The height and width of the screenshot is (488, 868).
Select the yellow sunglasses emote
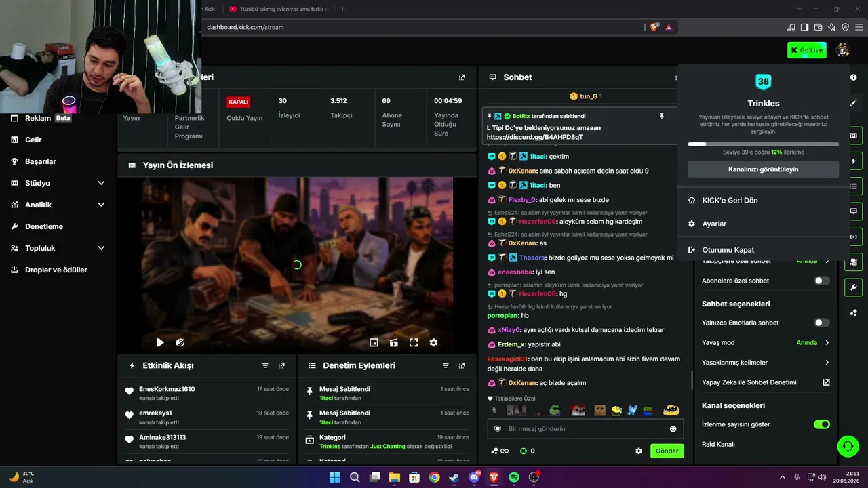(x=671, y=410)
